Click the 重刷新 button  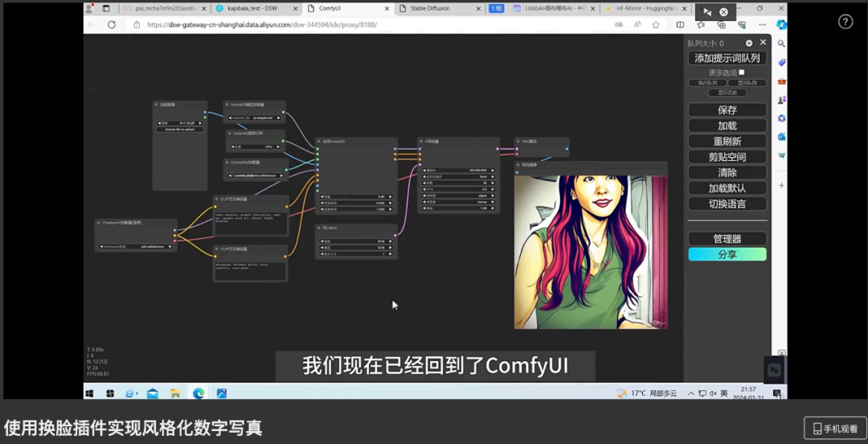coord(727,142)
